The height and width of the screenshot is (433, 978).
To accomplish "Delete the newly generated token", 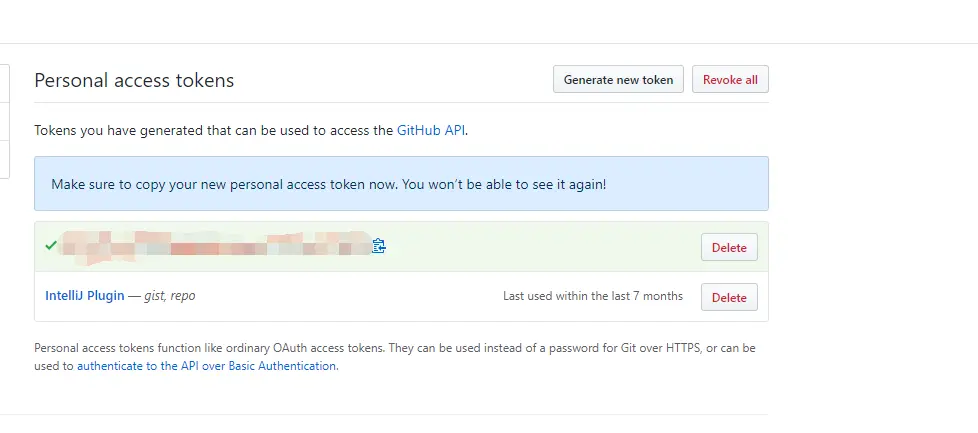I will (729, 247).
